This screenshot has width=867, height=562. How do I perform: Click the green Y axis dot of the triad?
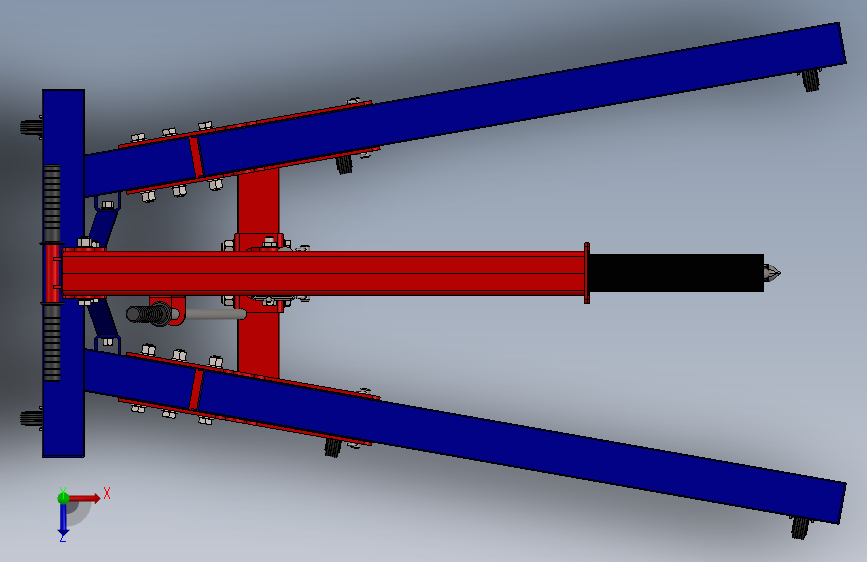[63, 498]
